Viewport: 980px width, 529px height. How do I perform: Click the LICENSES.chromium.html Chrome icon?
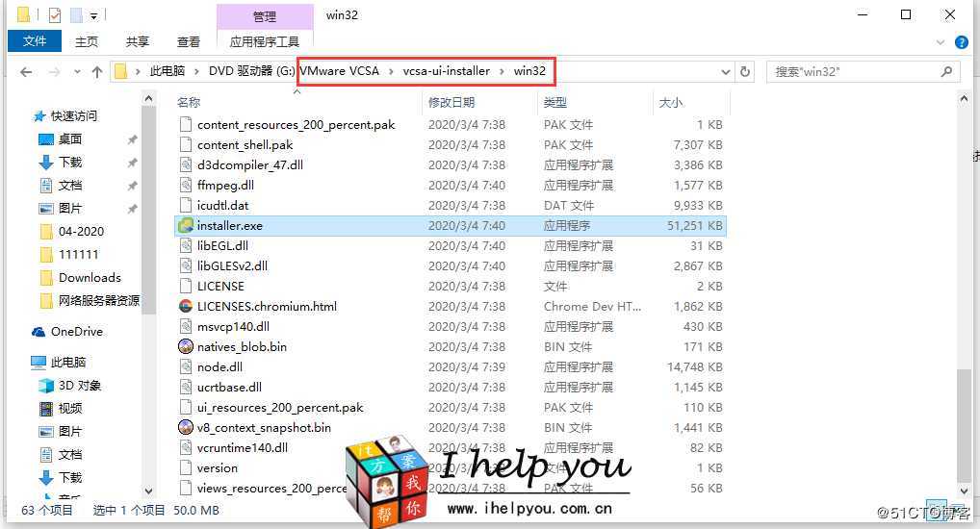coord(186,306)
